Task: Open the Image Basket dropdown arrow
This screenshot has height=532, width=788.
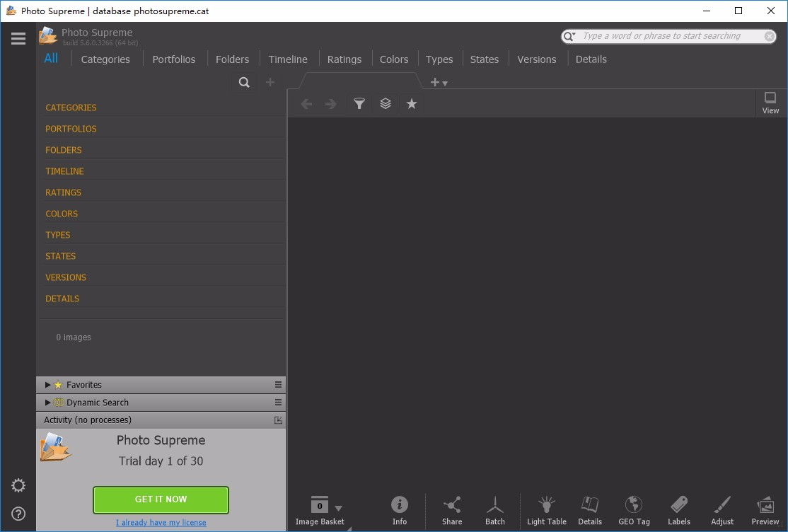Action: point(338,509)
